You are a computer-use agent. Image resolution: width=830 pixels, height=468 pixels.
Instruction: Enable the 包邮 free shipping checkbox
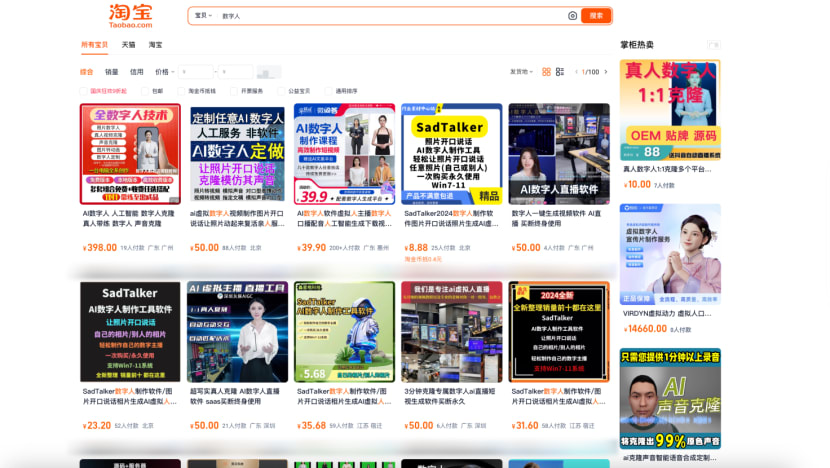[x=147, y=91]
